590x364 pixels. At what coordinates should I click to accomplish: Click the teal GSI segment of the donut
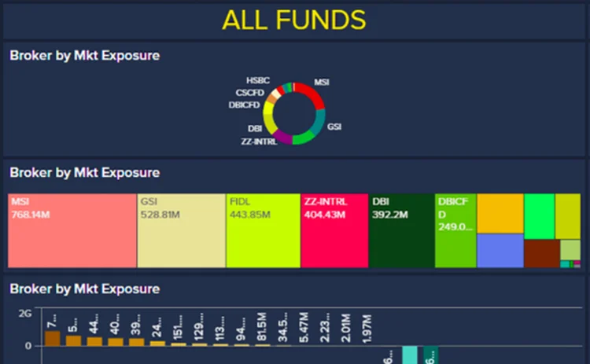pos(319,123)
